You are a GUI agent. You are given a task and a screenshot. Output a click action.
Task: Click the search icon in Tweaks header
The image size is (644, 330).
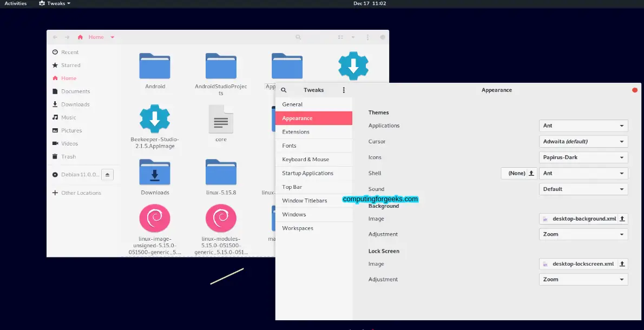point(284,89)
